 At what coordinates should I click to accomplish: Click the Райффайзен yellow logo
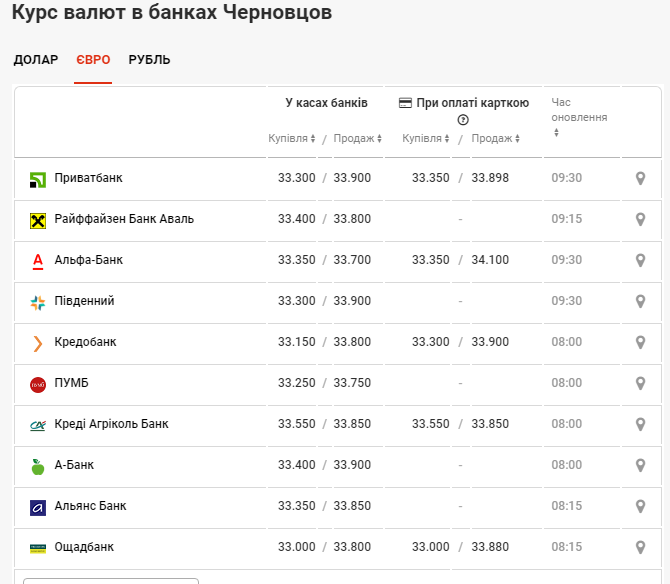click(x=38, y=221)
